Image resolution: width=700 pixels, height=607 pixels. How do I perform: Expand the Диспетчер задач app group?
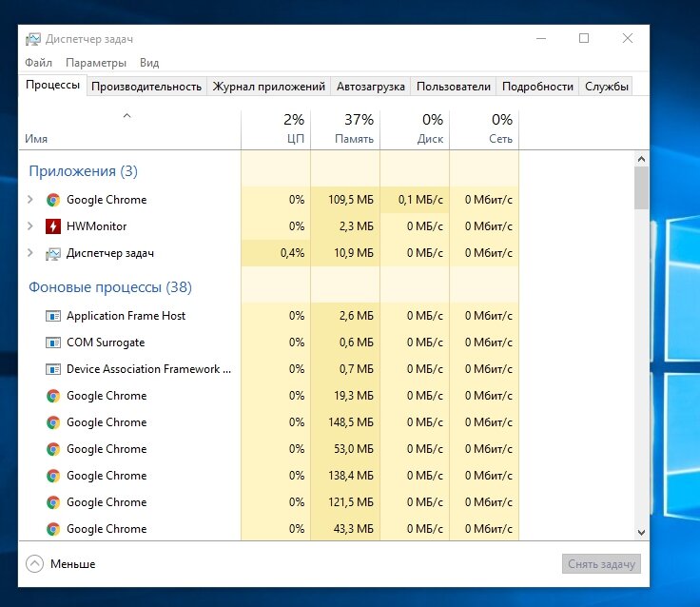pos(29,253)
